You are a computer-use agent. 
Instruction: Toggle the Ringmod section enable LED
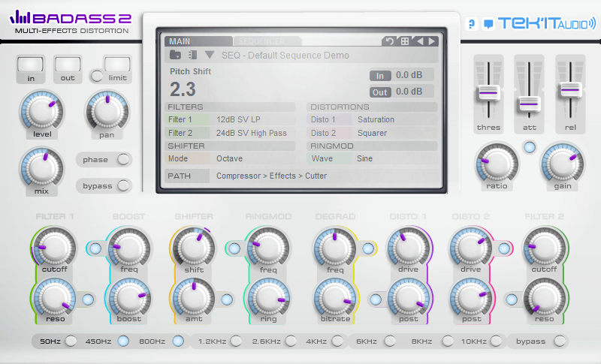point(234,248)
